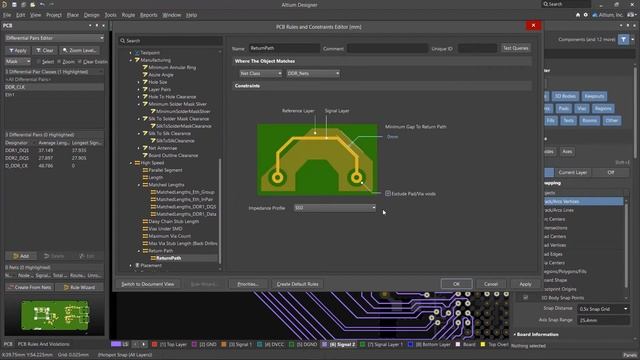Open Snap Distance dropdown

click(x=603, y=309)
